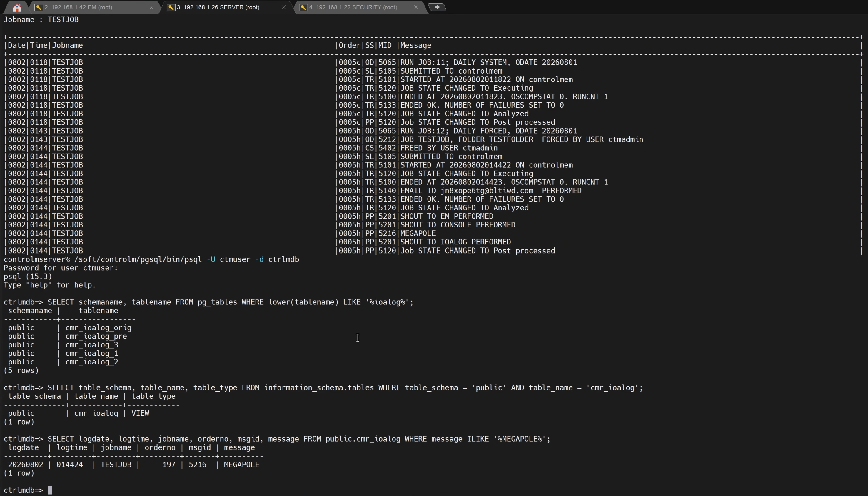The height and width of the screenshot is (496, 868).
Task: Click 'SHOUT TO CONSOLE PERFORMED' message
Action: 458,225
